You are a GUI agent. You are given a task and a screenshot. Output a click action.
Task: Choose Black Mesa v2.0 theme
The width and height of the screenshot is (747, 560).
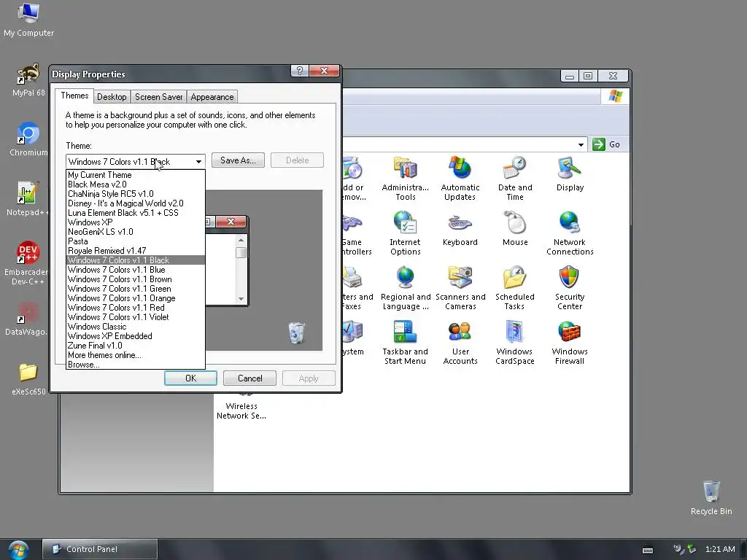135,184
